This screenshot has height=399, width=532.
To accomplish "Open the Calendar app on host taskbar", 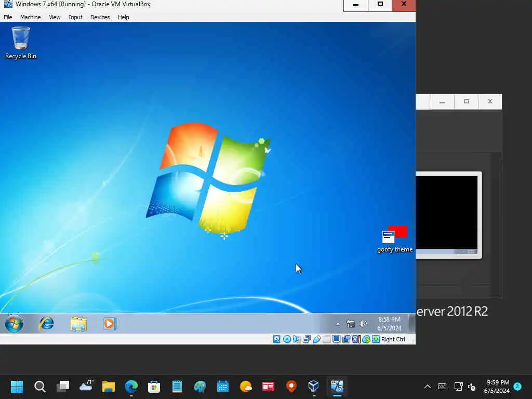I will pos(222,387).
